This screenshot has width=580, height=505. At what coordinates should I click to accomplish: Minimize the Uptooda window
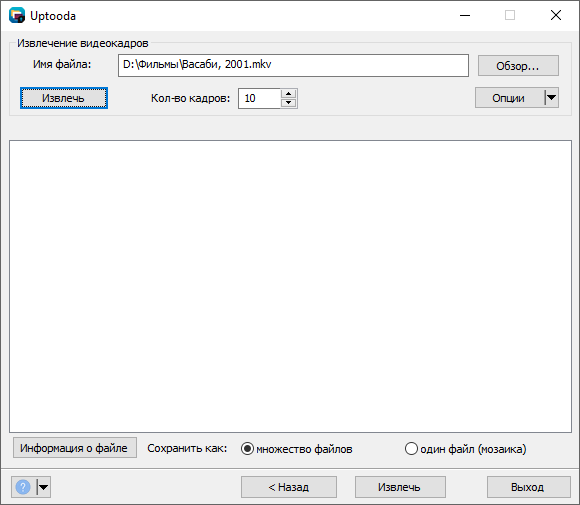[x=465, y=16]
